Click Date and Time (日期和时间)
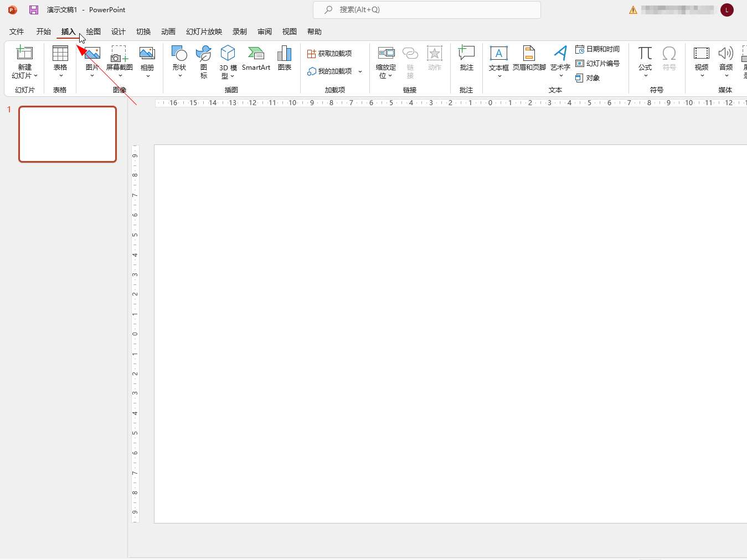Screen dimensions: 747x560 [597, 49]
